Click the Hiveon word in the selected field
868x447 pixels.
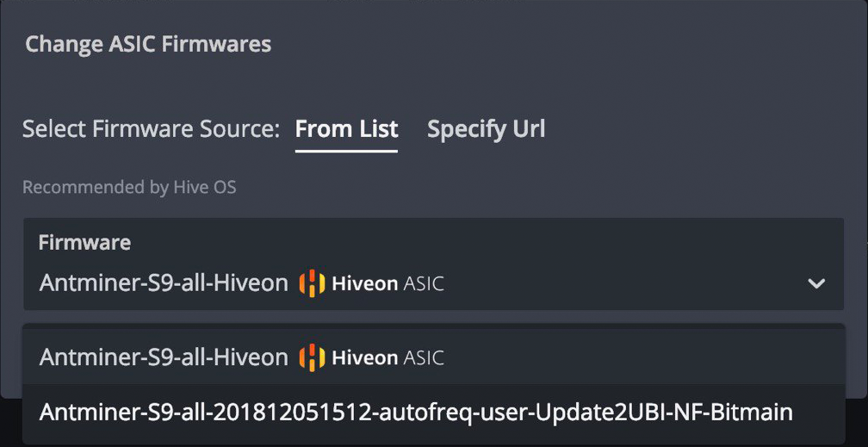coord(363,283)
